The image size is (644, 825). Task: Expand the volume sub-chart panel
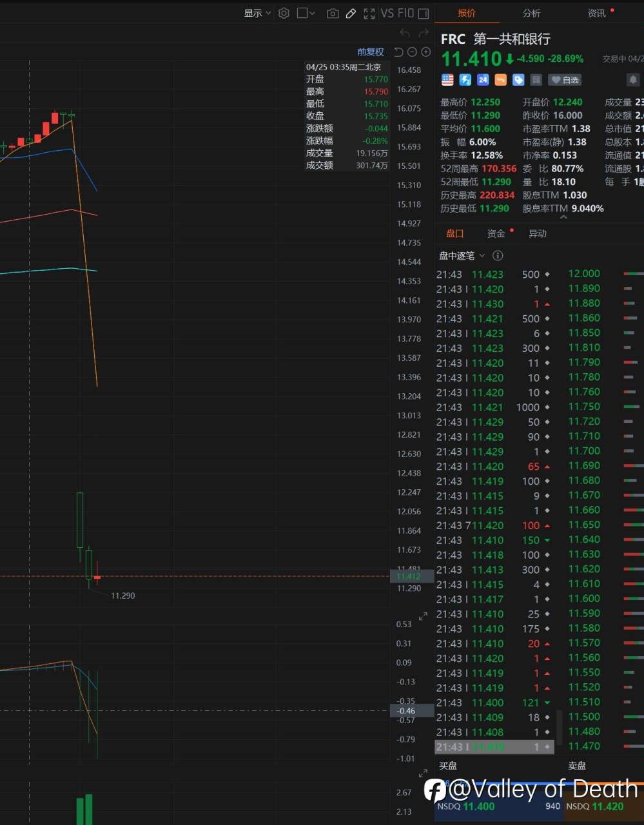point(423,773)
